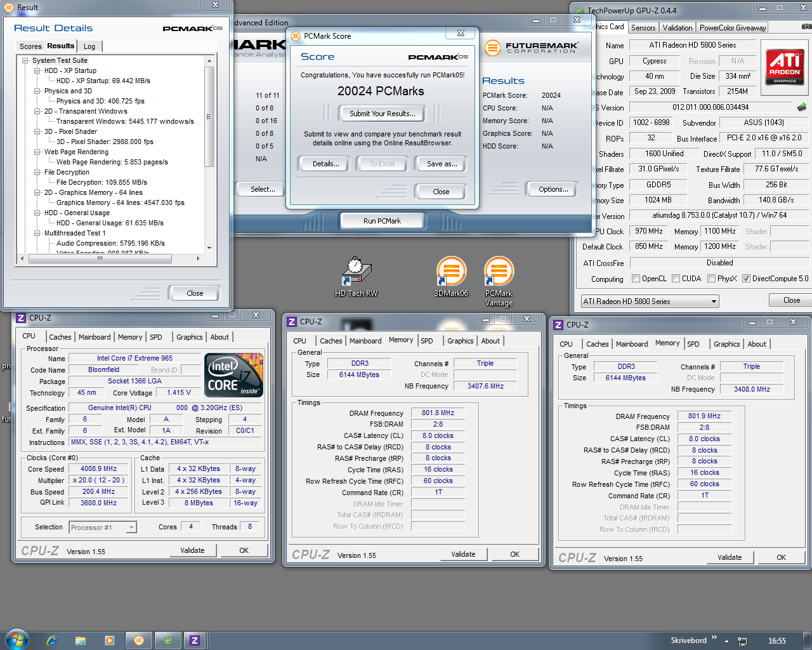Click the Futuremark logo icon
Viewport: 812px width, 650px height.
[492, 48]
